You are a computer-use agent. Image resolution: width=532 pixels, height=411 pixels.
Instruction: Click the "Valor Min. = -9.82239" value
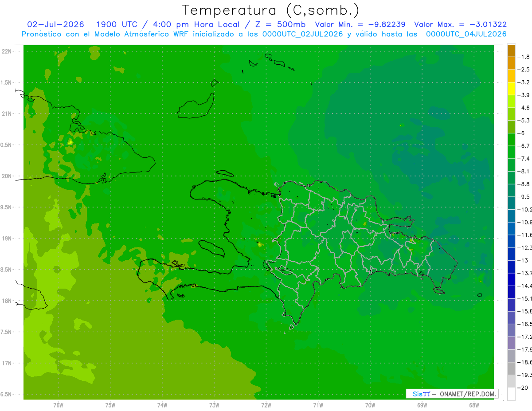point(360,24)
